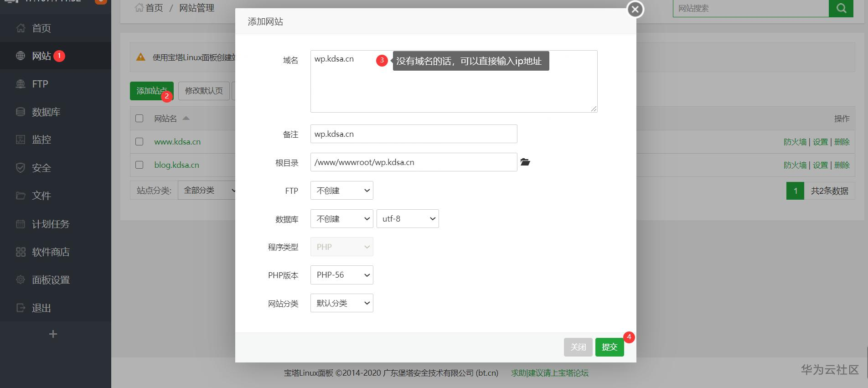Expand the FTP 不创建 dropdown
This screenshot has width=868, height=388.
pyautogui.click(x=342, y=191)
